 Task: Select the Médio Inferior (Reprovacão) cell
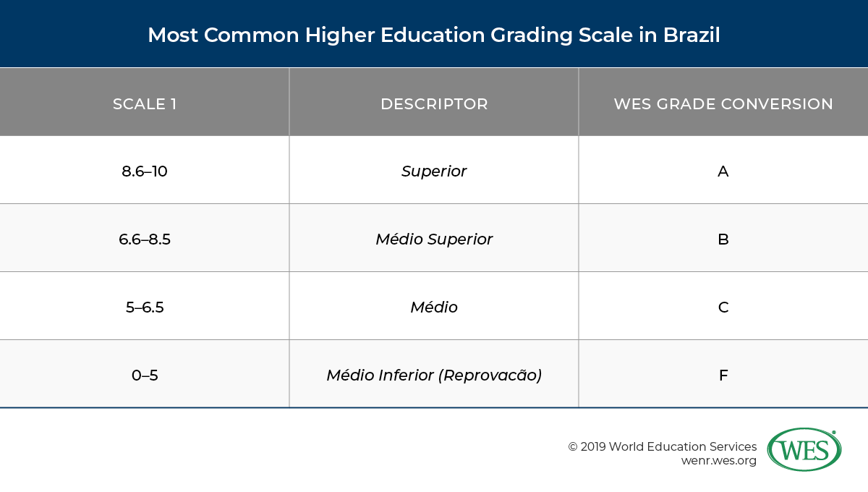click(x=434, y=376)
